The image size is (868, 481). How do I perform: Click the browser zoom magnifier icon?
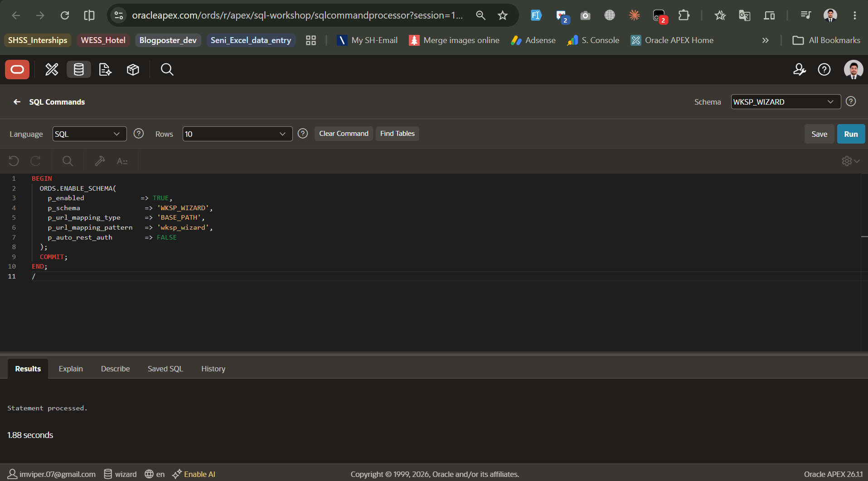click(x=480, y=15)
